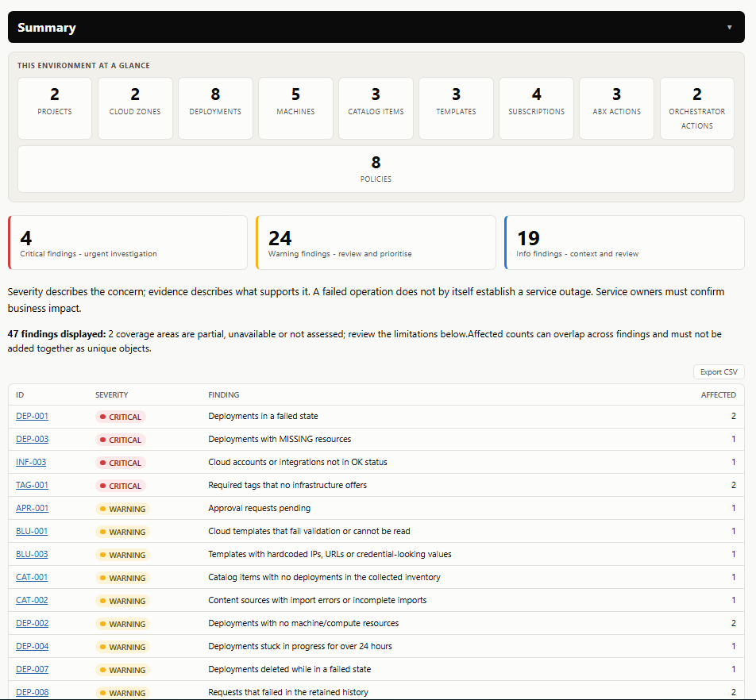Click 'Deployments with MISSING resources' text
The image size is (756, 700).
(280, 439)
